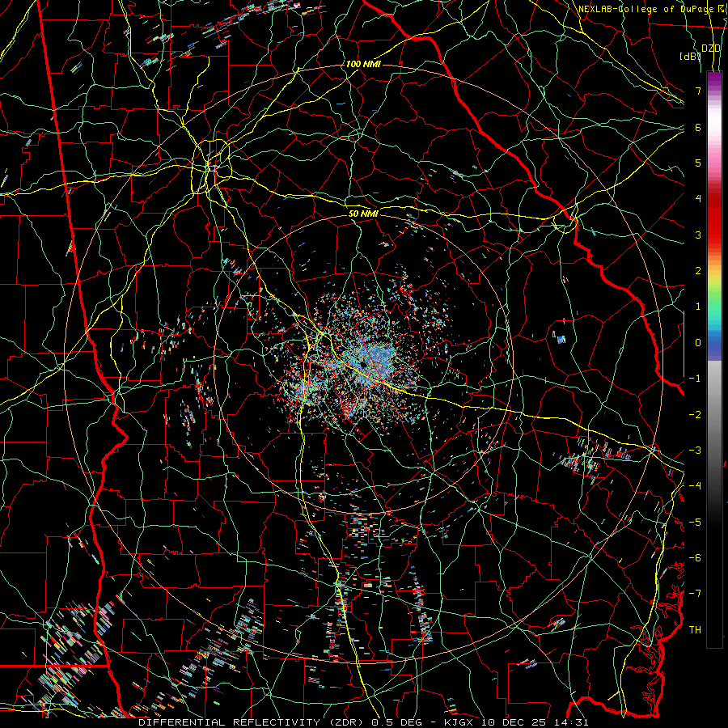Click the -4 value on color scale
The width and height of the screenshot is (728, 728).
coord(695,486)
